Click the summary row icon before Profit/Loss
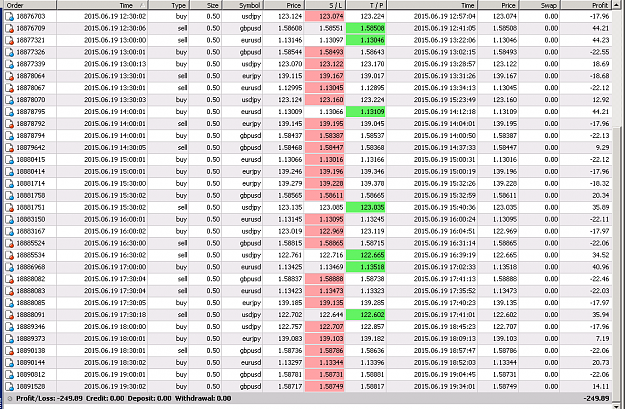The image size is (625, 409). pos(10,398)
